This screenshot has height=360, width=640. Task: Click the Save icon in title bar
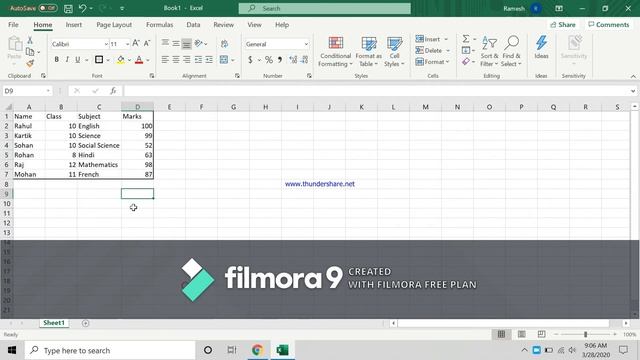coord(68,8)
